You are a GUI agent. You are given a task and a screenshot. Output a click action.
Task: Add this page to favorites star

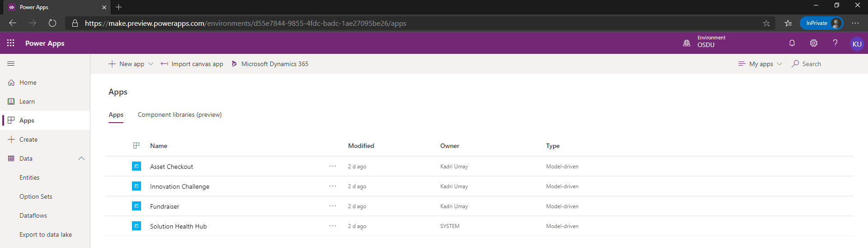click(x=766, y=23)
